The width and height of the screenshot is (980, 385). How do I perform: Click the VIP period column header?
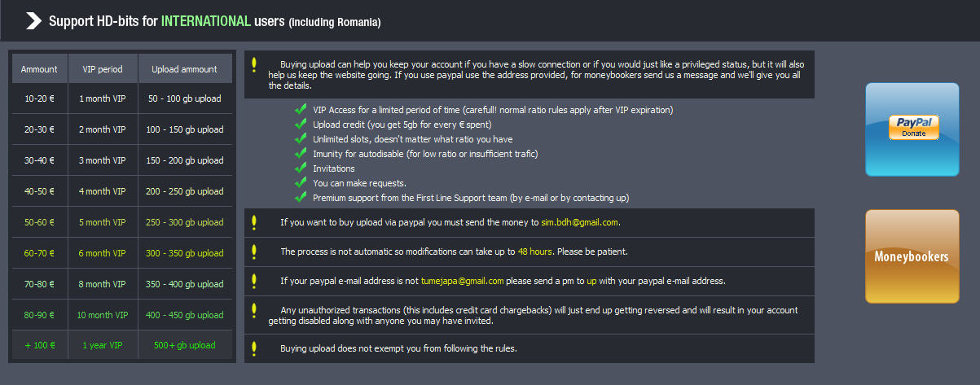click(103, 69)
